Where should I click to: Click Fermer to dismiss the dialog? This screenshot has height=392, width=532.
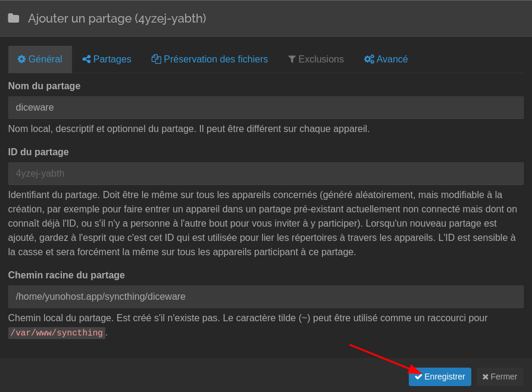pyautogui.click(x=500, y=377)
